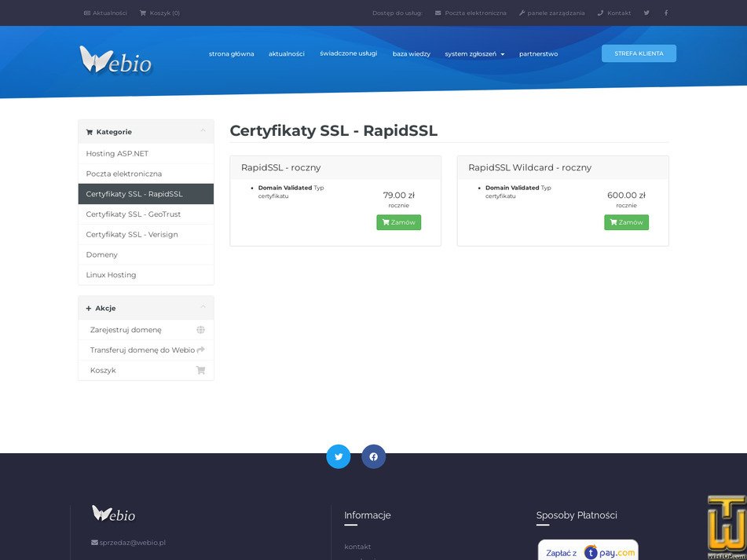Viewport: 747px width, 560px height.
Task: Select Domeny category
Action: 146,254
